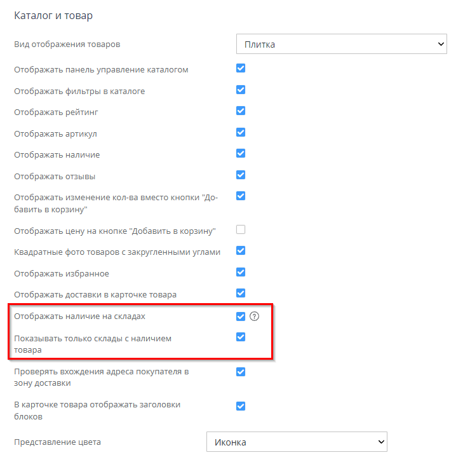Uncheck 'Отображать фильтры в каталоге'

241,90
